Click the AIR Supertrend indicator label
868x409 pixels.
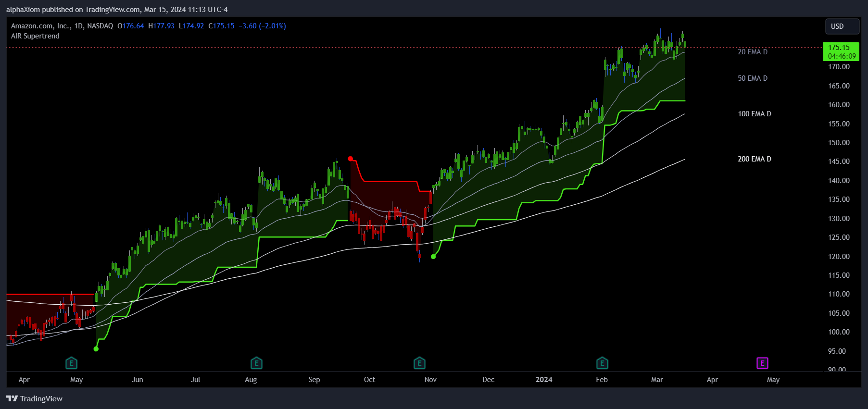tap(35, 36)
